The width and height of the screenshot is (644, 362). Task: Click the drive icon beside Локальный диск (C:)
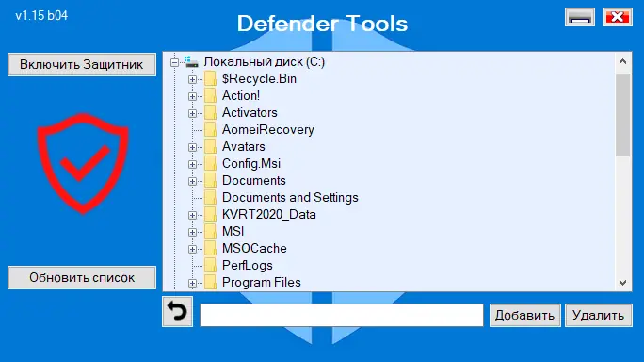pos(191,62)
